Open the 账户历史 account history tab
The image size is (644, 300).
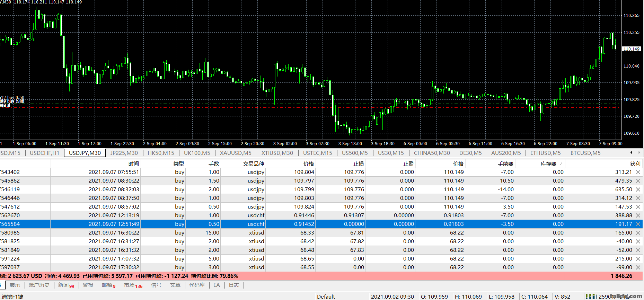(x=39, y=285)
